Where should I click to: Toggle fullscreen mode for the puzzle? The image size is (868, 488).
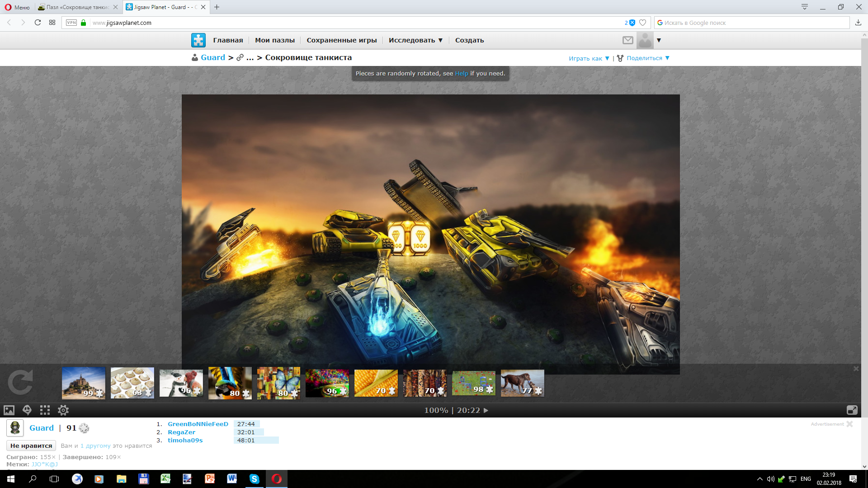852,410
